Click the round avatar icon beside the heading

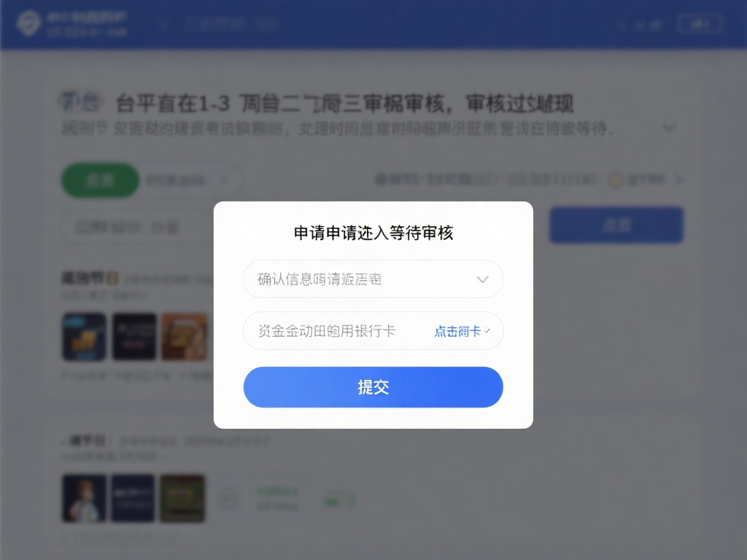click(x=69, y=101)
